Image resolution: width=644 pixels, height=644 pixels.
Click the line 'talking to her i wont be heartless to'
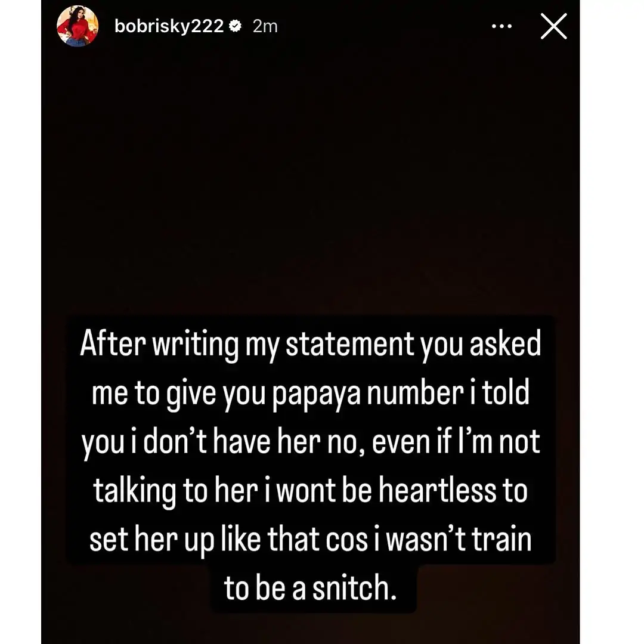click(x=311, y=491)
